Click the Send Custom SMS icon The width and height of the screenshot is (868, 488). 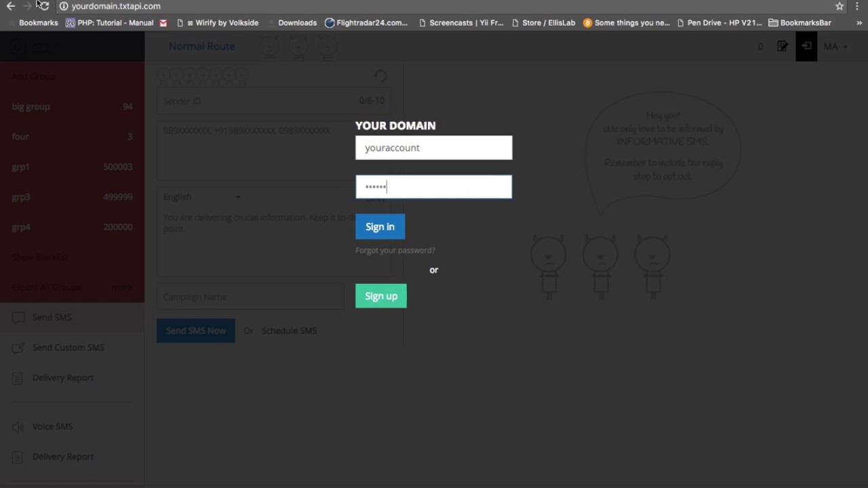click(18, 348)
